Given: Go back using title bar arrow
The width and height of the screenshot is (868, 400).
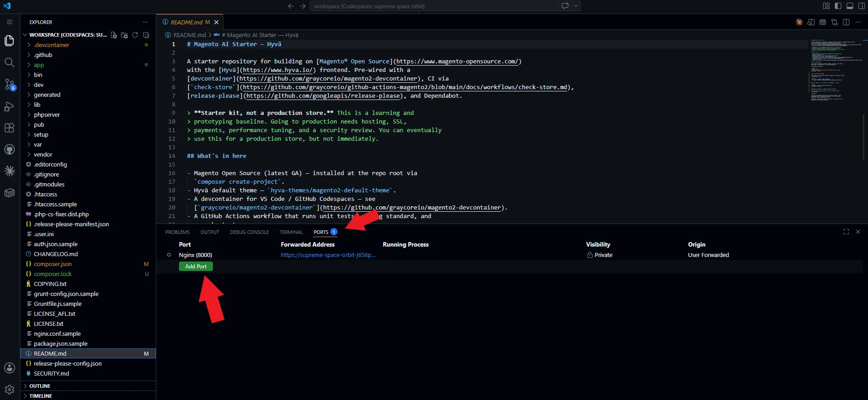Looking at the screenshot, I should tap(291, 6).
